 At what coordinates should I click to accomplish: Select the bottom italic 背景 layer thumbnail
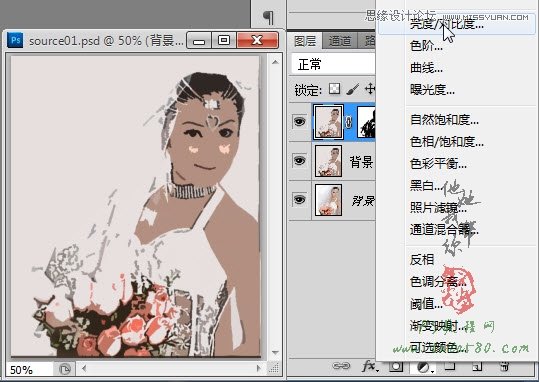[x=328, y=200]
